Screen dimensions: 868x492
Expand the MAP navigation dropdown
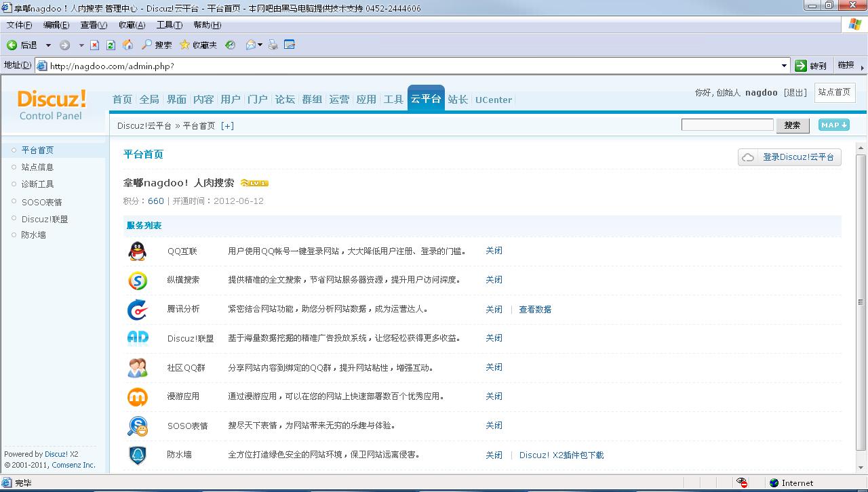pyautogui.click(x=833, y=125)
